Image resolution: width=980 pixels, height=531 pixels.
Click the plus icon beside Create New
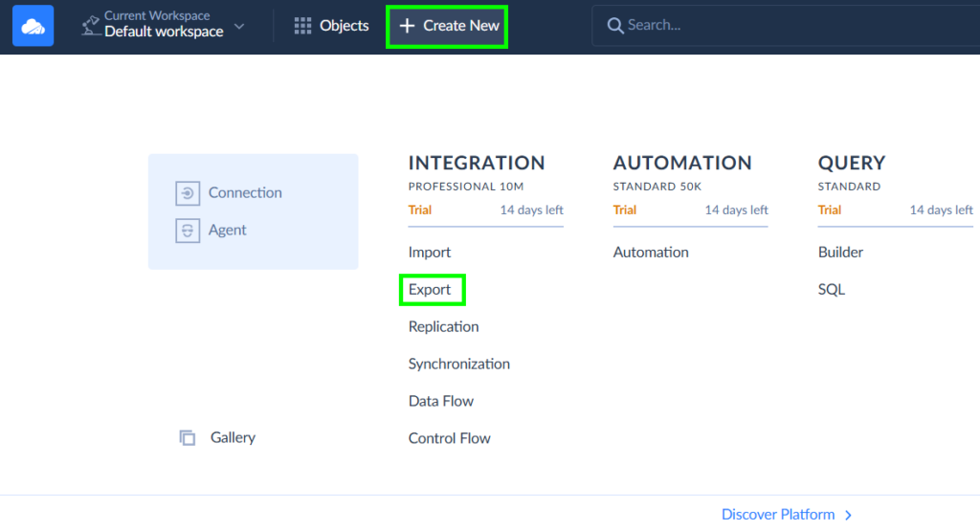407,26
